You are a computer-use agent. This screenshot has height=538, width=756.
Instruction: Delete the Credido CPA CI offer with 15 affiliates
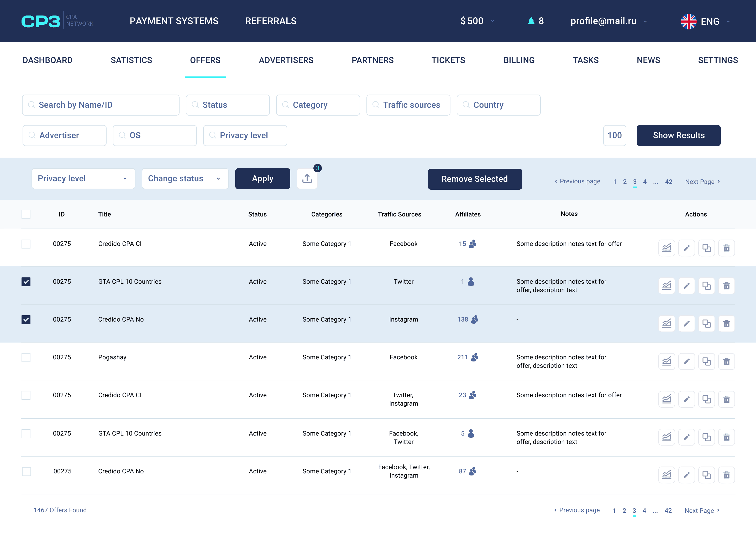click(x=726, y=248)
